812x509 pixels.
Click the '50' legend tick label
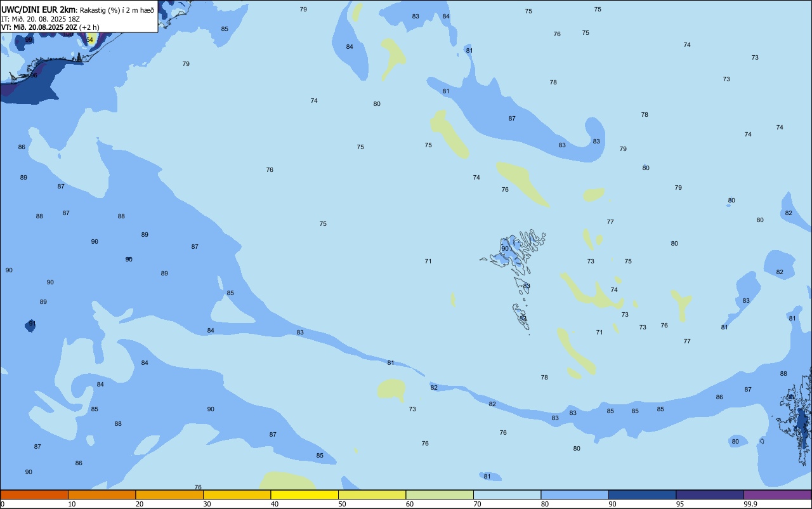coord(343,504)
